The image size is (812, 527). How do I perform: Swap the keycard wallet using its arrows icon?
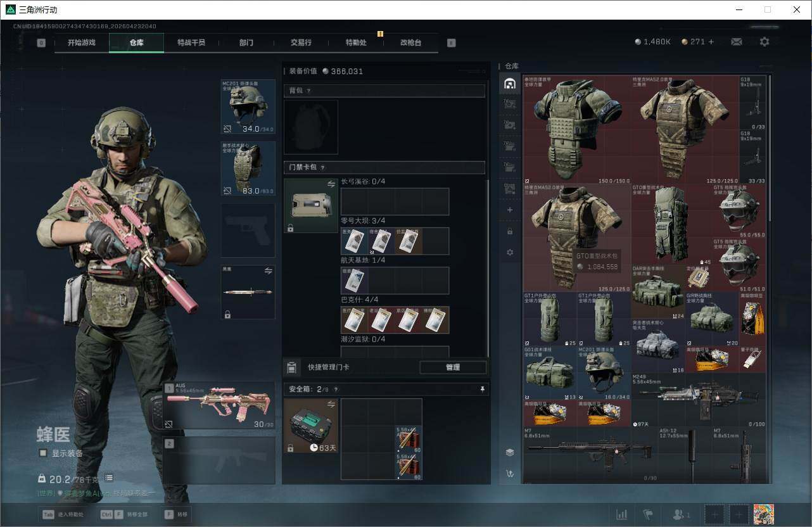click(x=331, y=184)
